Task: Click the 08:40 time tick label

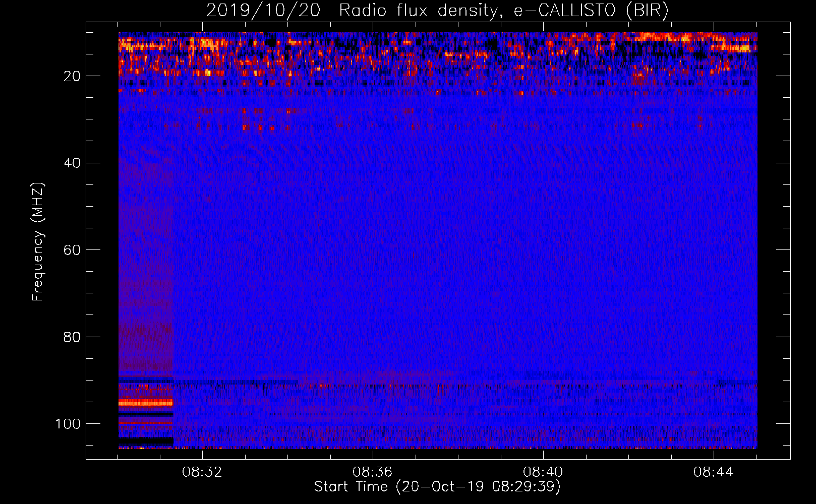Action: click(x=543, y=472)
